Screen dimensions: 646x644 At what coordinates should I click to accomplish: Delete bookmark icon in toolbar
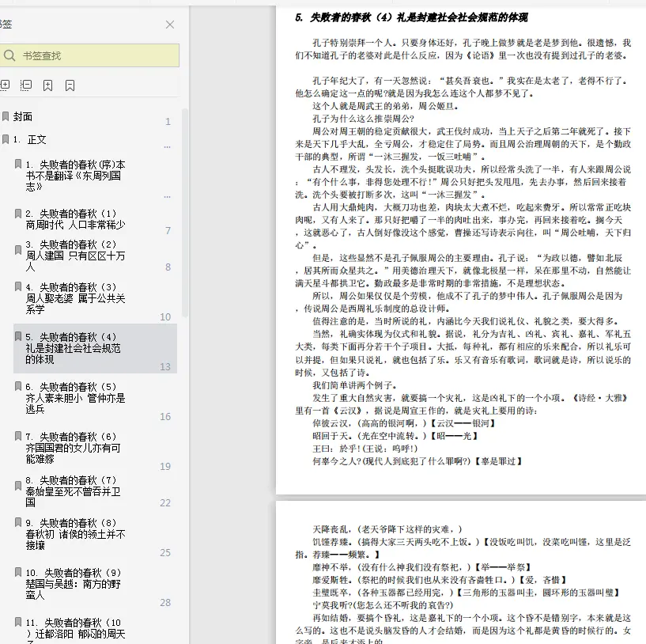[x=70, y=85]
